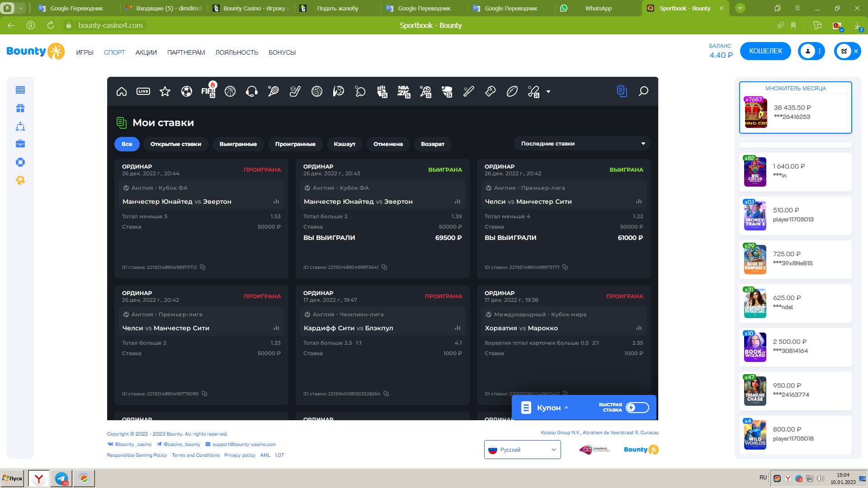Select the ice hockey sport icon
868x488 pixels.
295,92
